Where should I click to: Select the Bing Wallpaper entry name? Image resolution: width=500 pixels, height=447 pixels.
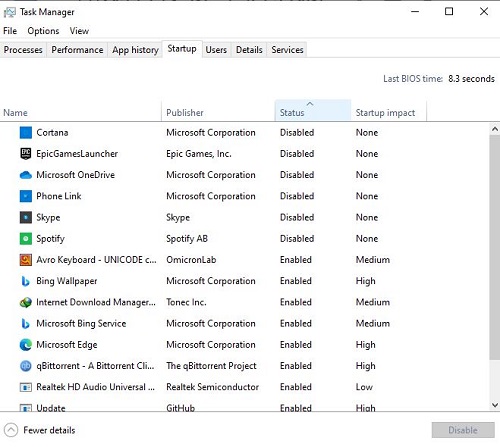[67, 281]
